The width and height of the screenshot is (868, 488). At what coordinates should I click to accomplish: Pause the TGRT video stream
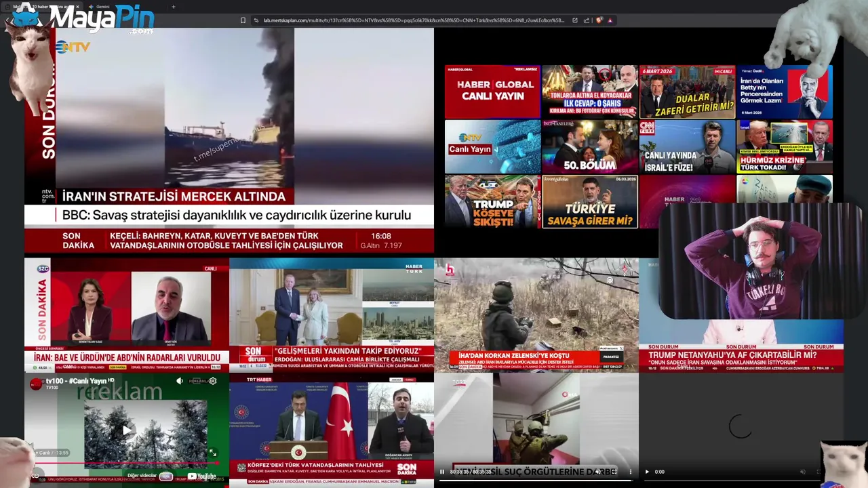(442, 472)
